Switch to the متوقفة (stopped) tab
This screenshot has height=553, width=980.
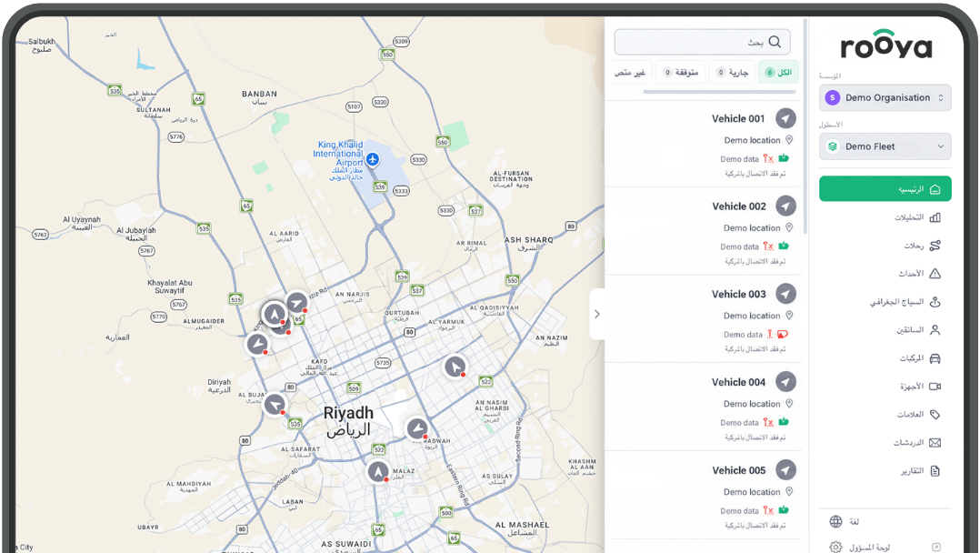tap(681, 72)
